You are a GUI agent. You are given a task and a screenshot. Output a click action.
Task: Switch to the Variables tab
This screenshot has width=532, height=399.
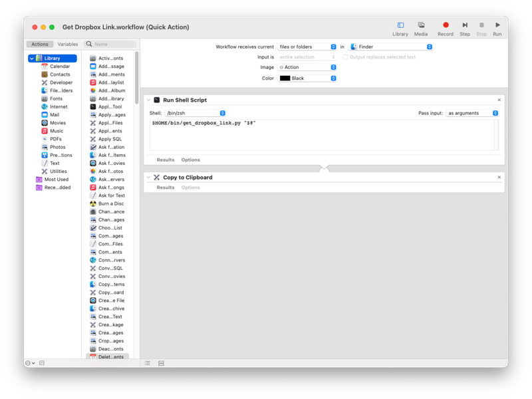click(x=68, y=45)
